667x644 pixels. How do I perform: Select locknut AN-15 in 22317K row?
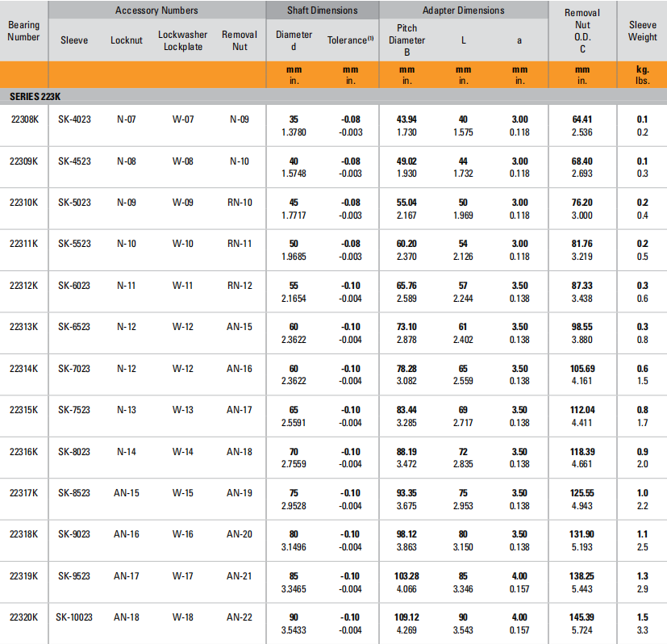click(x=126, y=493)
